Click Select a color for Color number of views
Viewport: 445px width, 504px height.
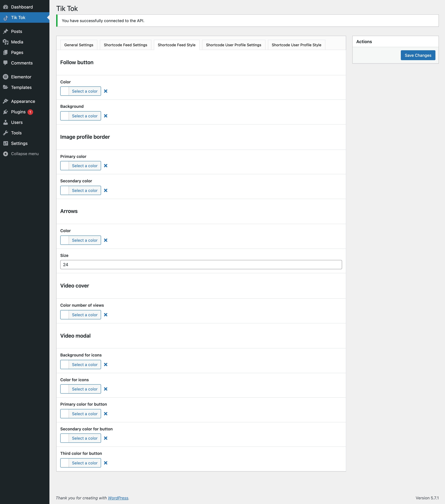point(85,315)
